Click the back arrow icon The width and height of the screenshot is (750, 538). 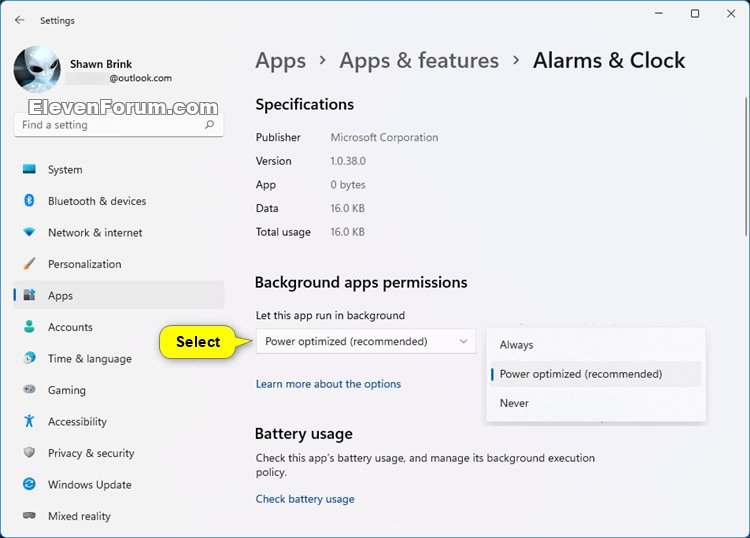pyautogui.click(x=19, y=20)
